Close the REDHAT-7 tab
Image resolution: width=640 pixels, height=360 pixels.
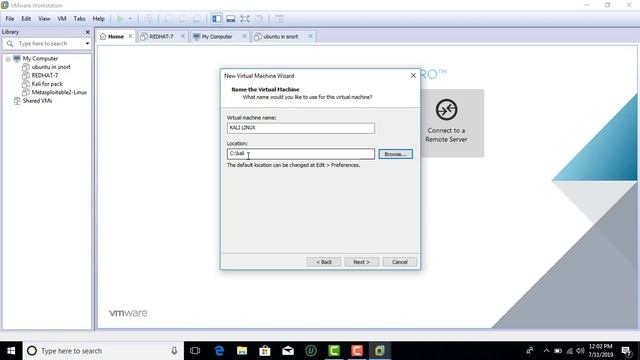(183, 36)
